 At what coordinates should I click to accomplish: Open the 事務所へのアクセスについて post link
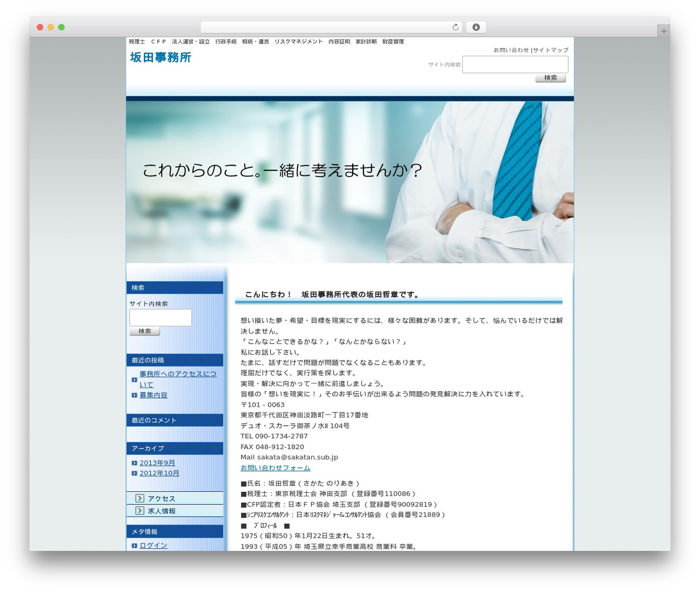[x=178, y=379]
